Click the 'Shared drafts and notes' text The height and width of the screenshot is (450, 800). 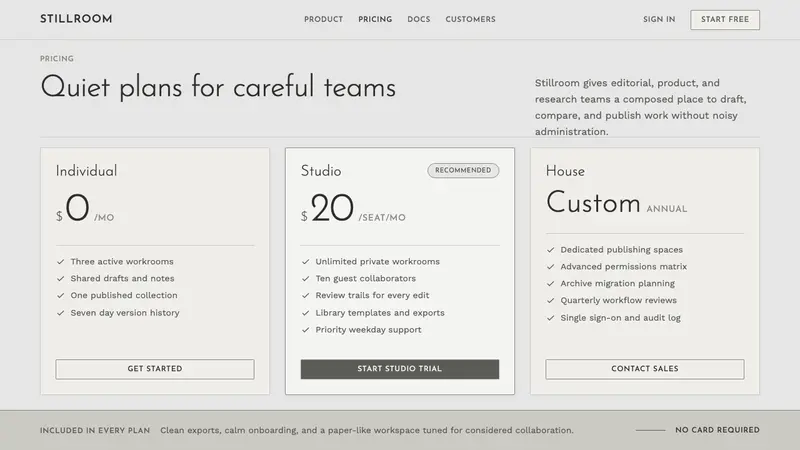click(x=122, y=279)
